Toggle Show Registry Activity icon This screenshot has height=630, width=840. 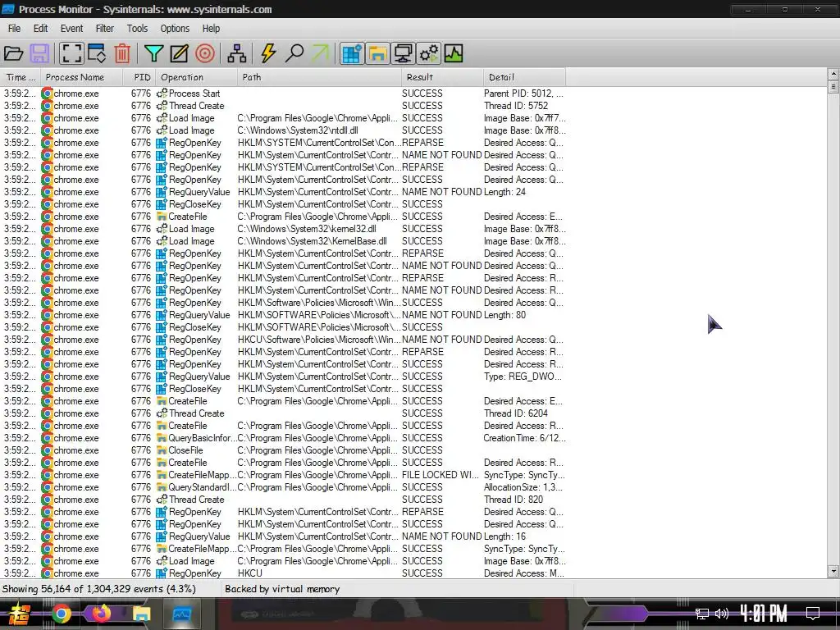pyautogui.click(x=352, y=53)
